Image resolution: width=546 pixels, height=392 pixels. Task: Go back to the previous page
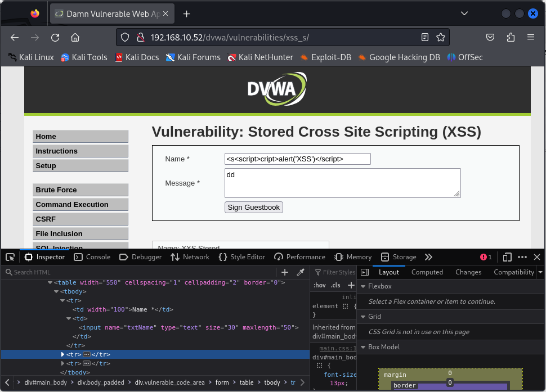(15, 37)
